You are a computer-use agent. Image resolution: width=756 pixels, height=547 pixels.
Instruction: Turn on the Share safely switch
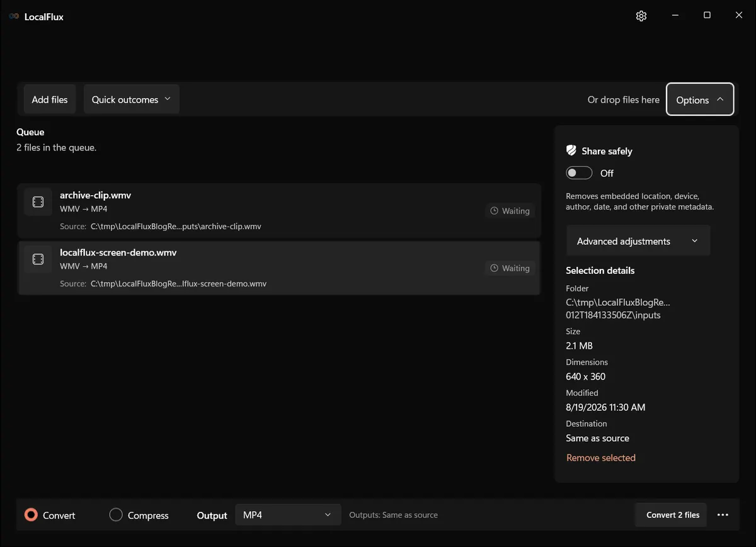[x=579, y=173]
